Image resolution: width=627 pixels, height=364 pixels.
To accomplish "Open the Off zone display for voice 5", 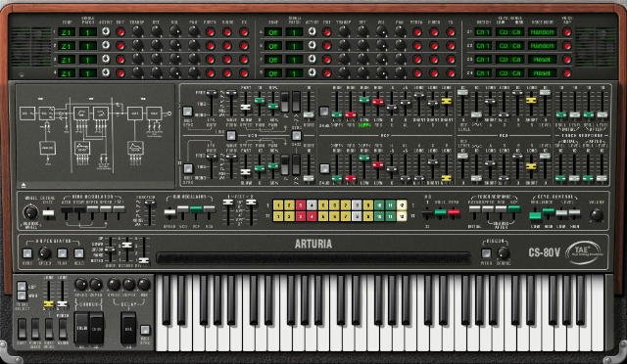I will tap(273, 32).
